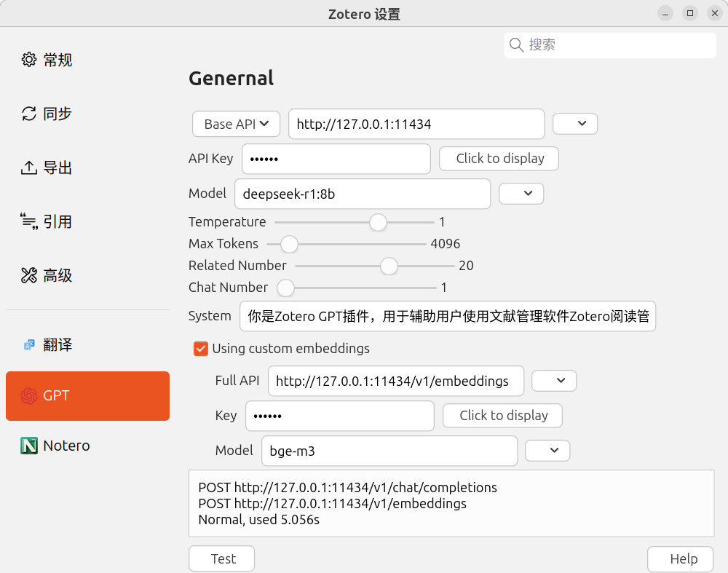The image size is (728, 573).
Task: Adjust the Chat Number slider handle
Action: (285, 288)
